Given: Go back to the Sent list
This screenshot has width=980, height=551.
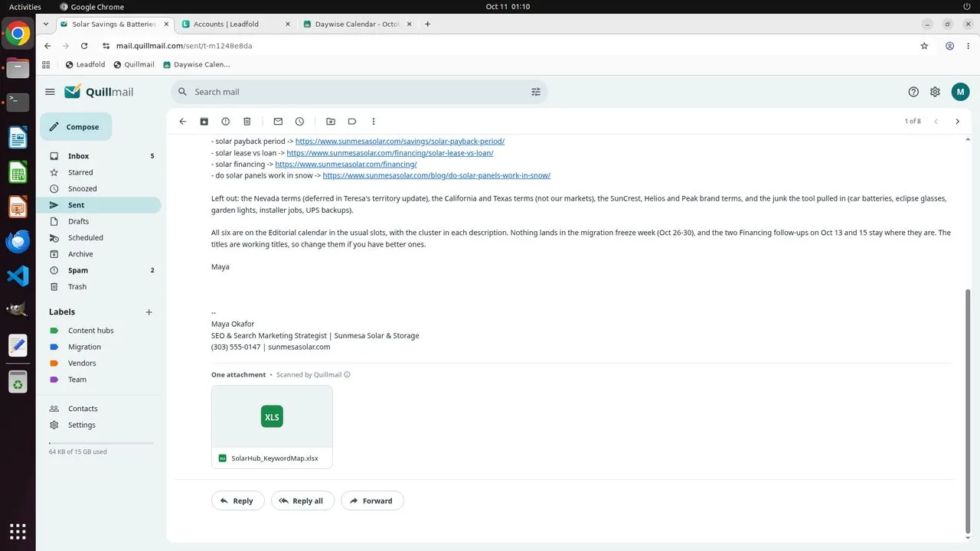Looking at the screenshot, I should [x=182, y=122].
